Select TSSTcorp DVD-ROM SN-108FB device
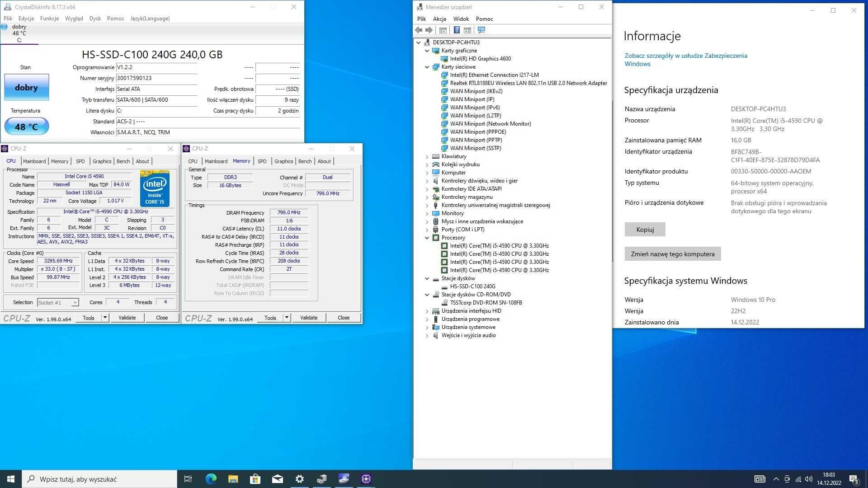The image size is (868, 488). click(486, 303)
